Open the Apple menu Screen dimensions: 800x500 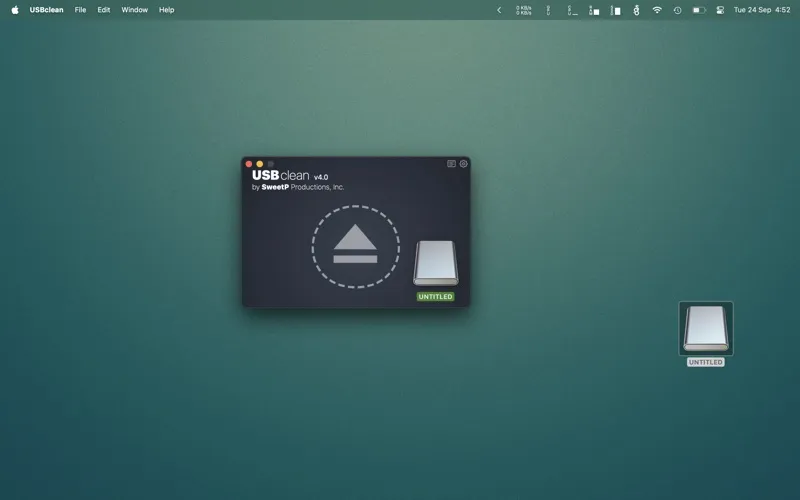15,10
